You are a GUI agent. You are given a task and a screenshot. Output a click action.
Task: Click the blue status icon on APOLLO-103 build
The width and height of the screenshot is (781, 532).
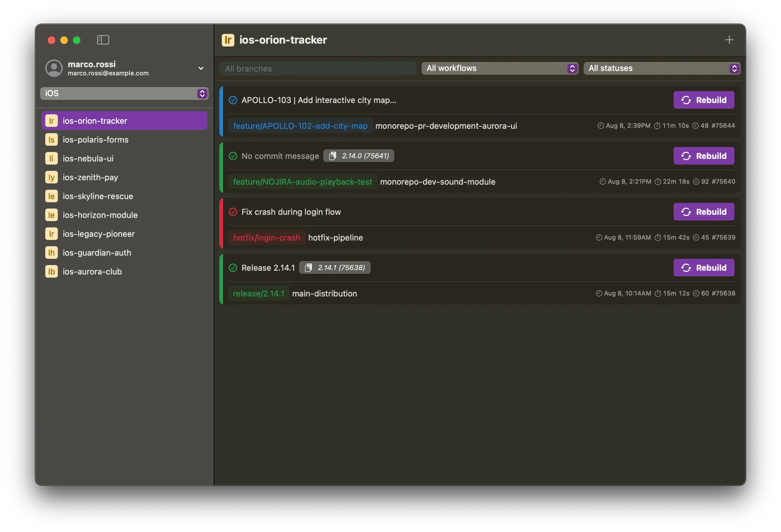click(233, 100)
